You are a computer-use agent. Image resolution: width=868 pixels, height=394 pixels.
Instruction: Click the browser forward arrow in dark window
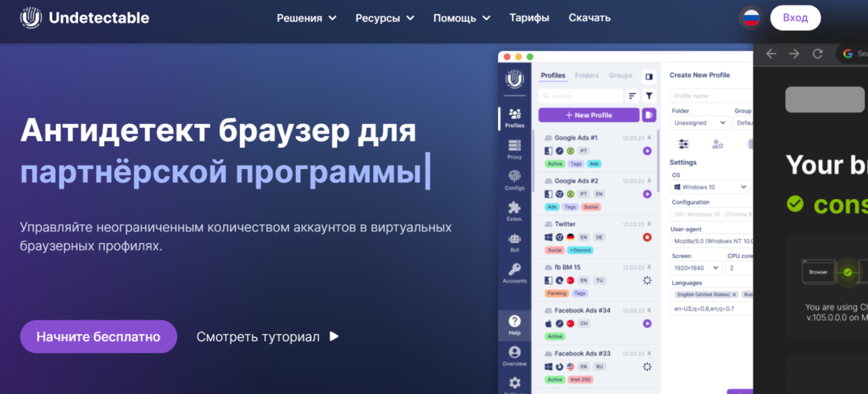point(794,54)
